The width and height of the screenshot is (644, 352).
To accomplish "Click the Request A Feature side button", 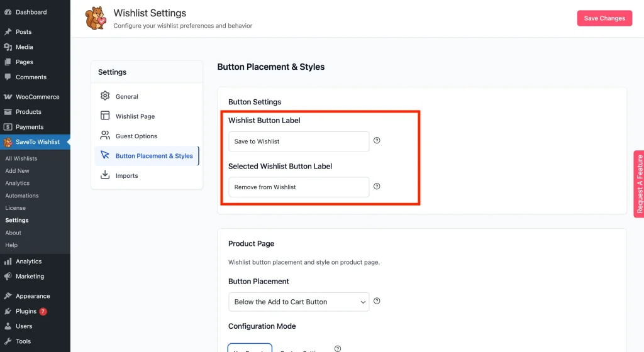I will [639, 184].
